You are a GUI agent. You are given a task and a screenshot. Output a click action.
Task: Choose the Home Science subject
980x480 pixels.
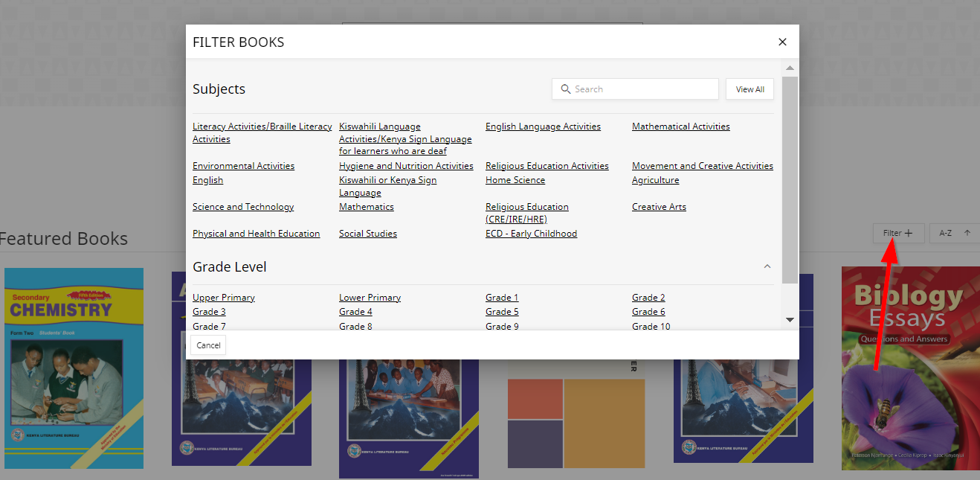[515, 180]
